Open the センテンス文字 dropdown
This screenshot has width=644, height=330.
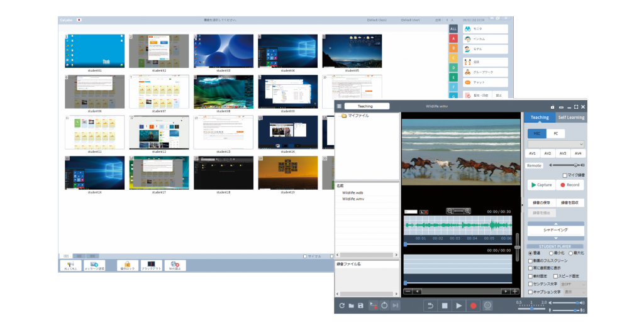click(573, 284)
